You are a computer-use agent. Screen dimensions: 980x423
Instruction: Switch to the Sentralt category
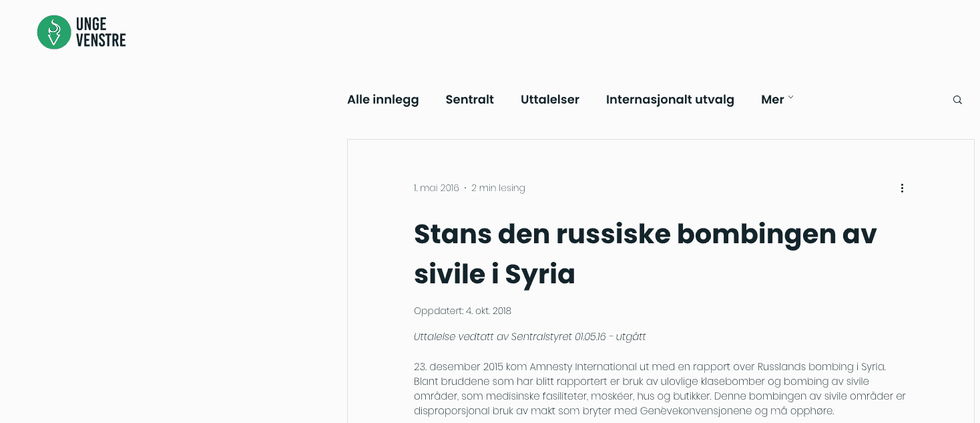pyautogui.click(x=470, y=100)
